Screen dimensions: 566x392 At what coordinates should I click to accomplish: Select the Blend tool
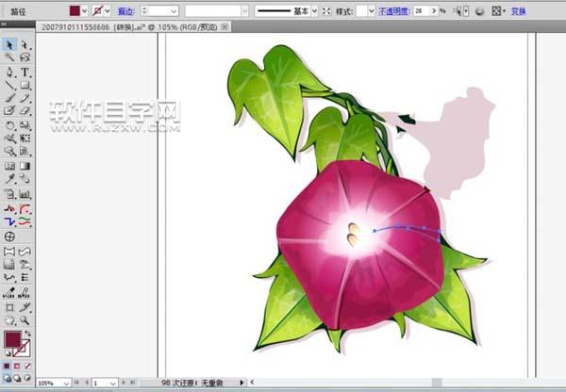pos(25,178)
